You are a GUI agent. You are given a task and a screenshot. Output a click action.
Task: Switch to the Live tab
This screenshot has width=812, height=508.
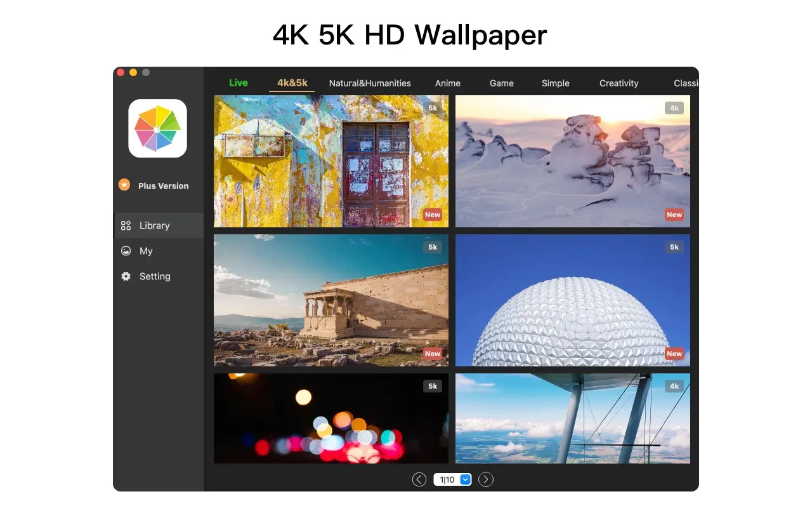tap(239, 83)
